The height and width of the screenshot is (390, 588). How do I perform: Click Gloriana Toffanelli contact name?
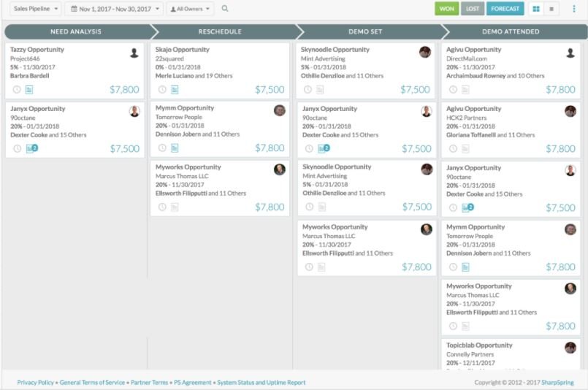click(471, 135)
